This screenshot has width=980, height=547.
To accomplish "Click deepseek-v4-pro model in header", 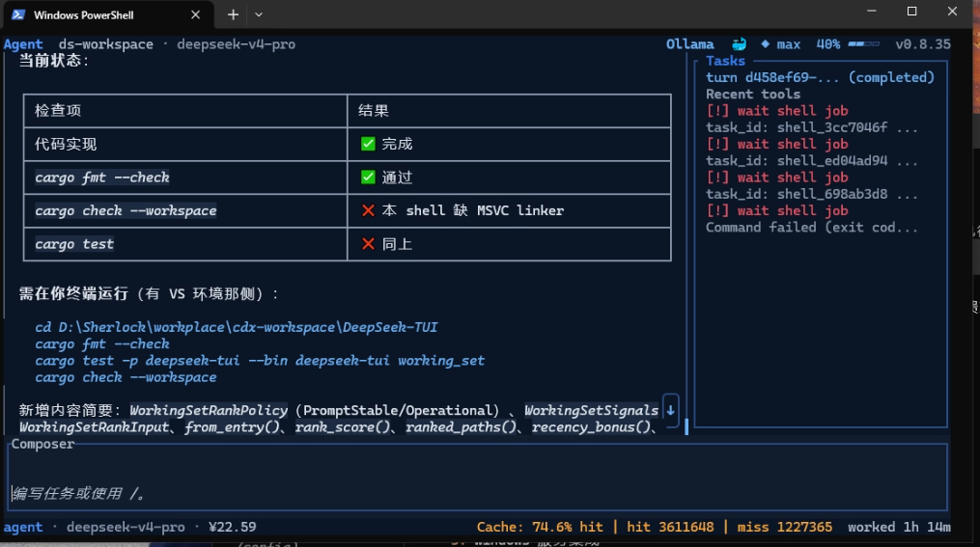I will coord(236,44).
